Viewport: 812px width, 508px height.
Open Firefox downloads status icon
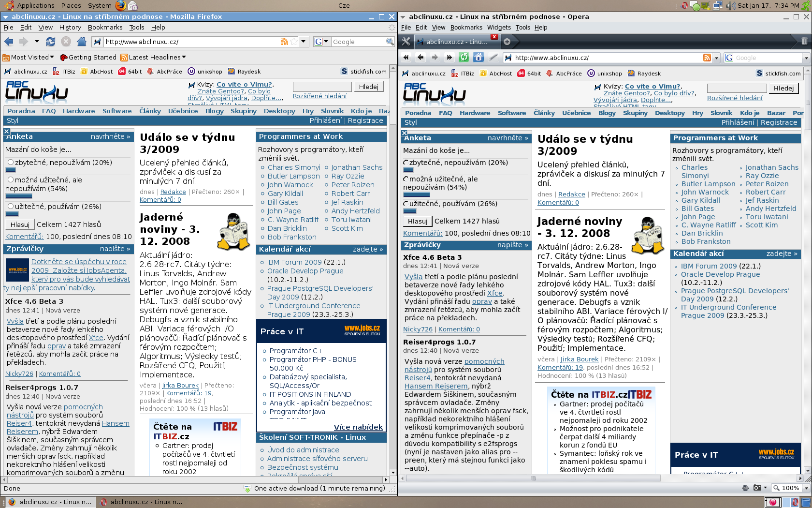click(x=247, y=488)
